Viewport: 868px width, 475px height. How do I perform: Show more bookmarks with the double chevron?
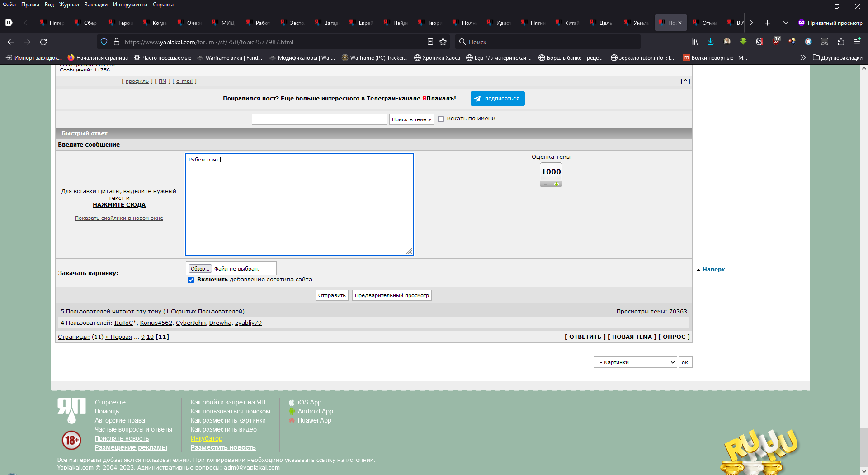803,57
